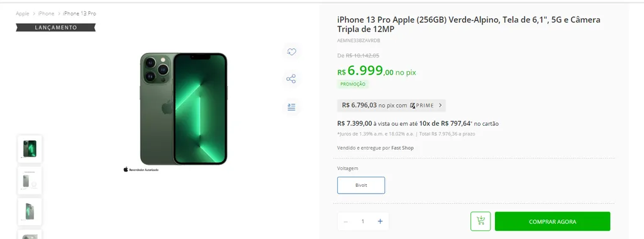Viewport: 644px width, 239px height.
Task: Add item to cart with cart icon
Action: (480, 221)
